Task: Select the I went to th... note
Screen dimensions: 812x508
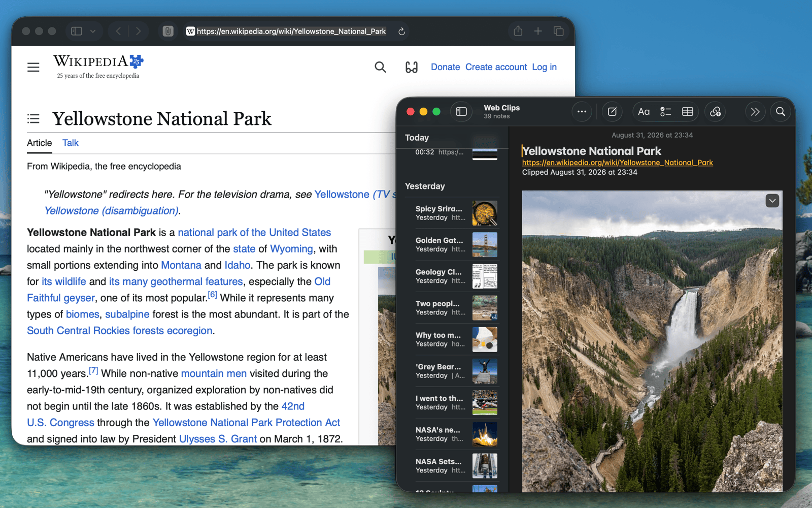Action: pyautogui.click(x=452, y=402)
